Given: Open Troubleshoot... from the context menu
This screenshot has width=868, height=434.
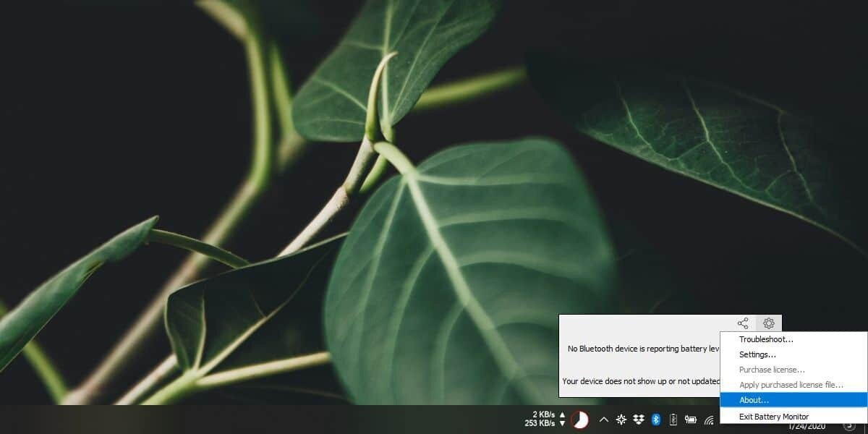Looking at the screenshot, I should click(x=793, y=339).
